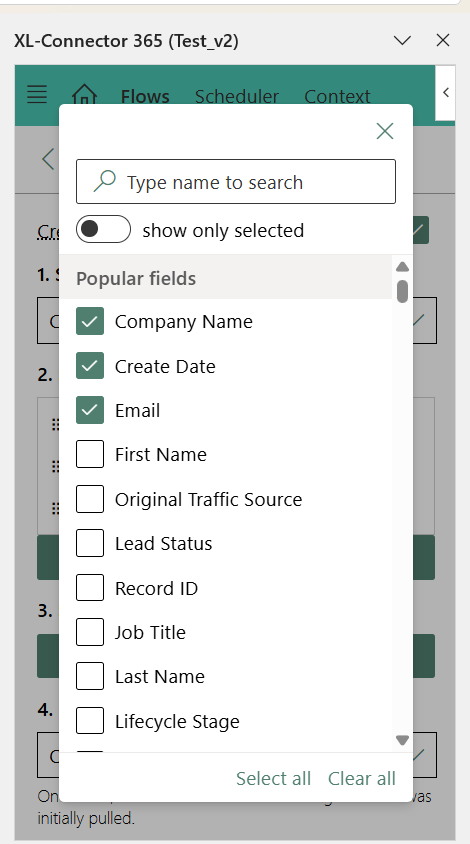Click the Popular fields header

point(136,278)
